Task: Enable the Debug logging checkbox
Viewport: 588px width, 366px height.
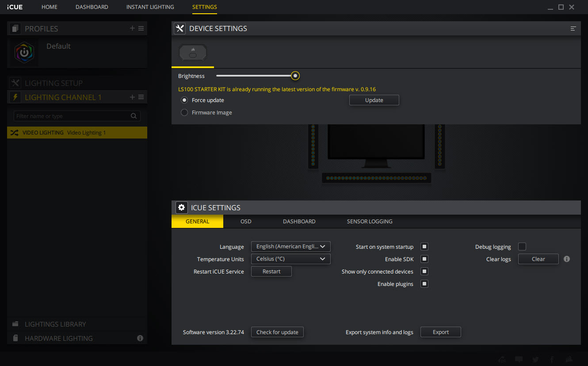Action: click(x=522, y=247)
